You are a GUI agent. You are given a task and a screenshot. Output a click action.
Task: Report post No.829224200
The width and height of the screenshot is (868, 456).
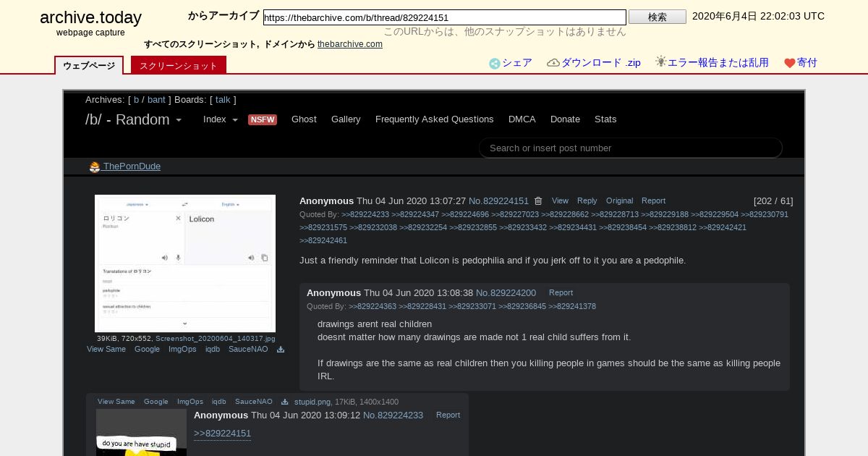pyautogui.click(x=561, y=293)
